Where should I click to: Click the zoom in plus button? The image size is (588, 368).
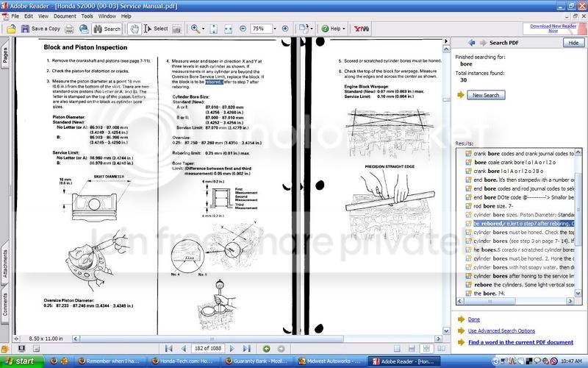pyautogui.click(x=285, y=29)
